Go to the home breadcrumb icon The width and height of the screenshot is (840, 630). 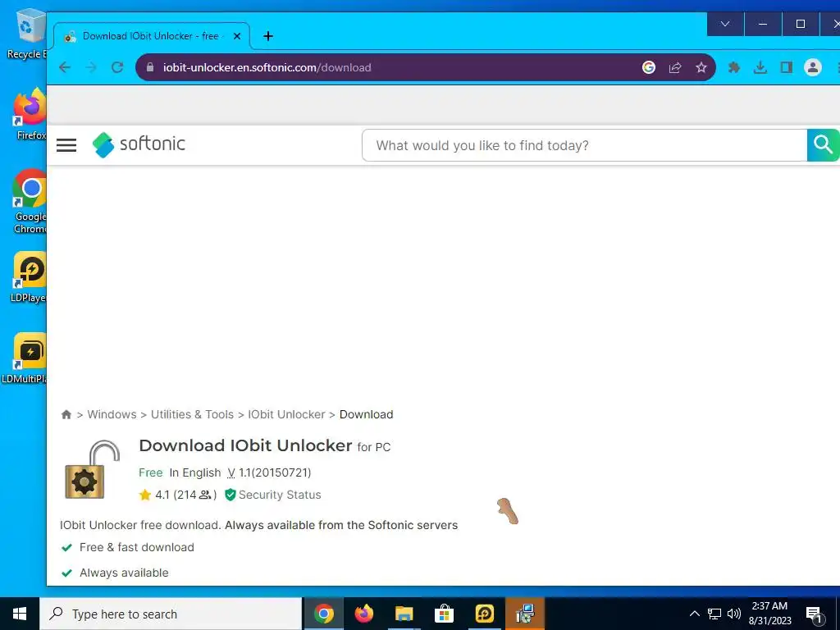point(66,414)
